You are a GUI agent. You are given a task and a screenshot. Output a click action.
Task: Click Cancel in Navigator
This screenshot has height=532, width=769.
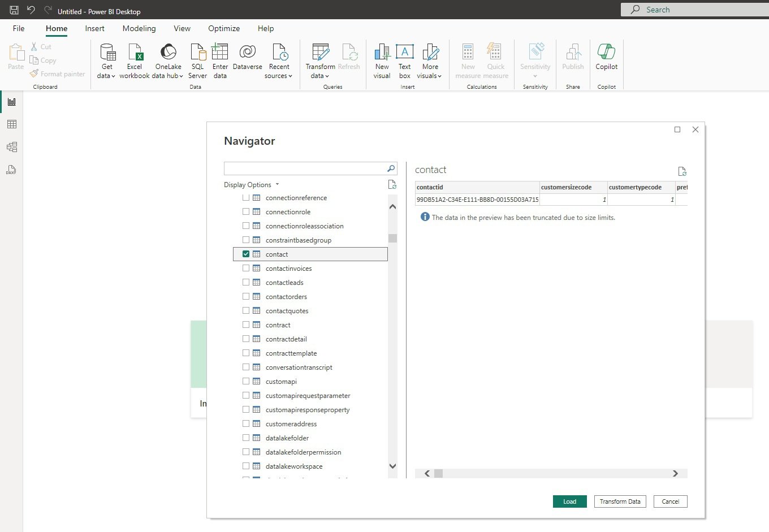tap(671, 501)
